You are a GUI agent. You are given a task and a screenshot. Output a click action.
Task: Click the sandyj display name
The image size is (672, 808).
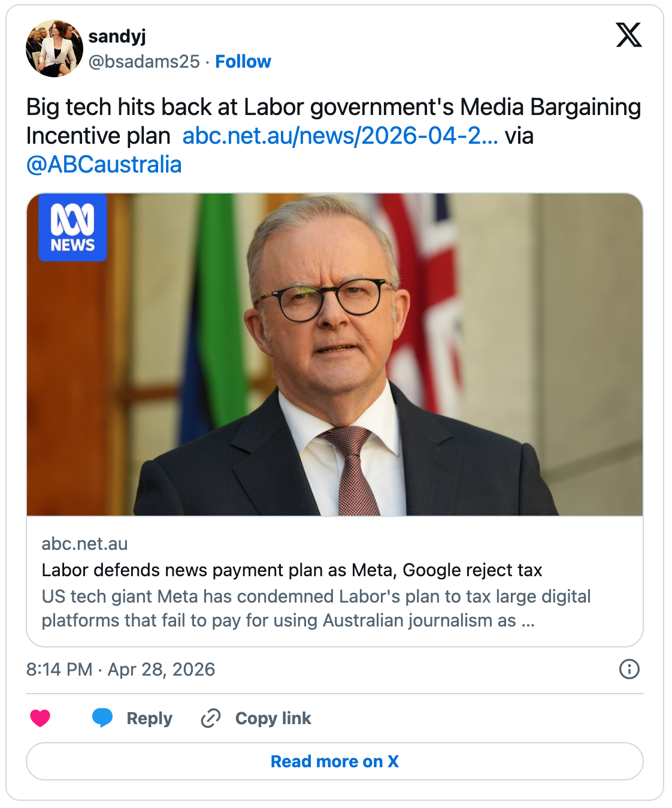pyautogui.click(x=117, y=37)
